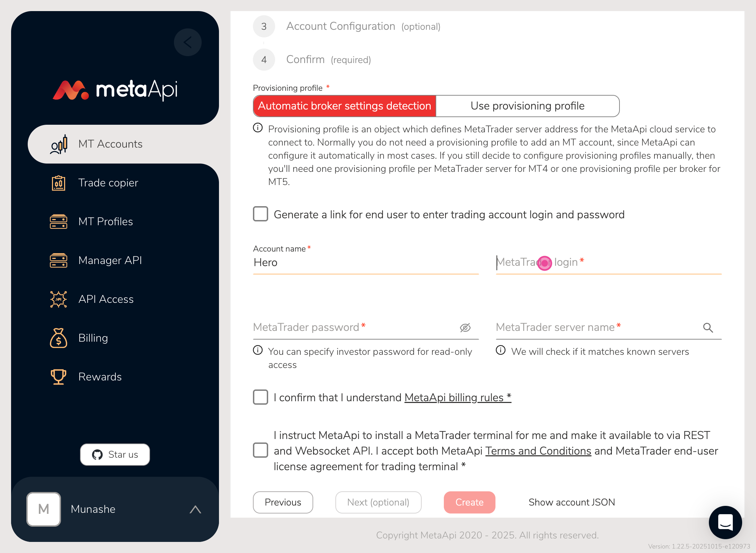This screenshot has width=756, height=553.
Task: Enable generate link for end user checkbox
Action: [261, 214]
